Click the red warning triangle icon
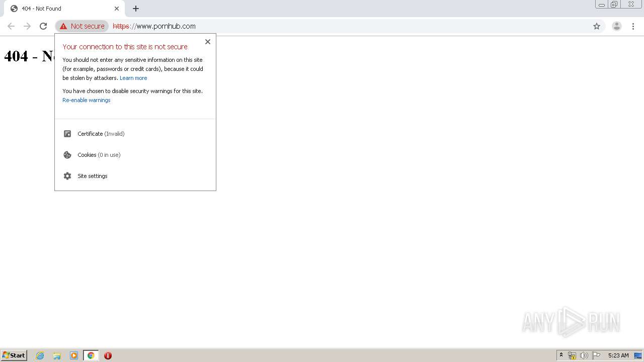Viewport: 644px width, 362px height. [x=63, y=26]
